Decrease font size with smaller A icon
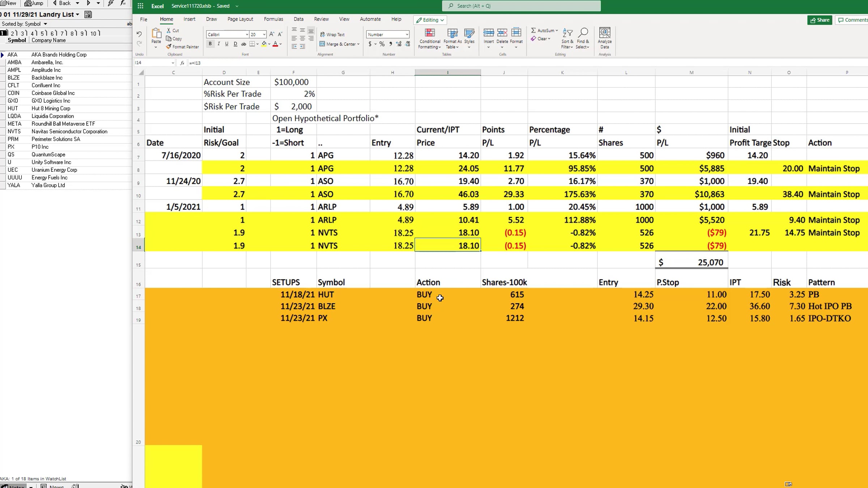868x488 pixels. click(280, 34)
